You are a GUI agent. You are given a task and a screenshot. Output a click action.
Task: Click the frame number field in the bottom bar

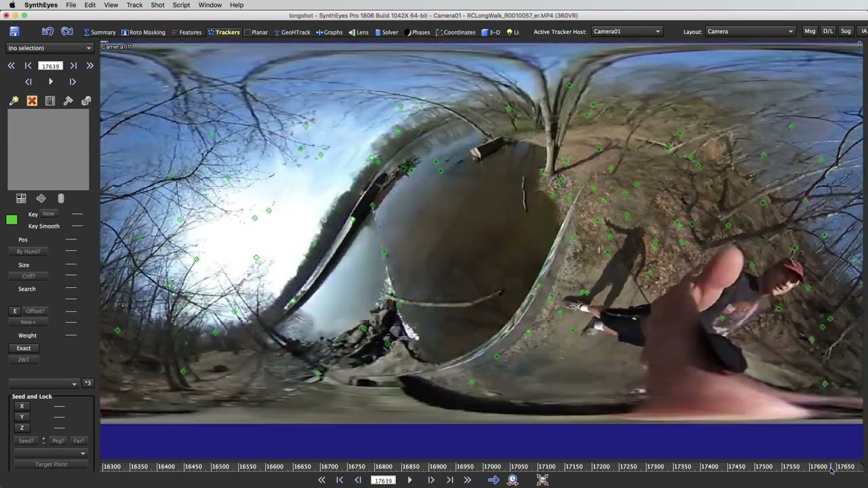(x=383, y=480)
